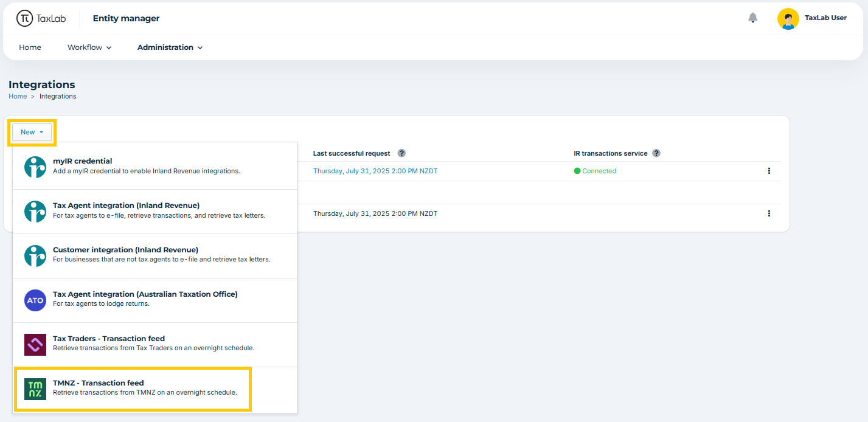Click the ATO logo icon
This screenshot has width=868, height=422.
click(x=35, y=300)
